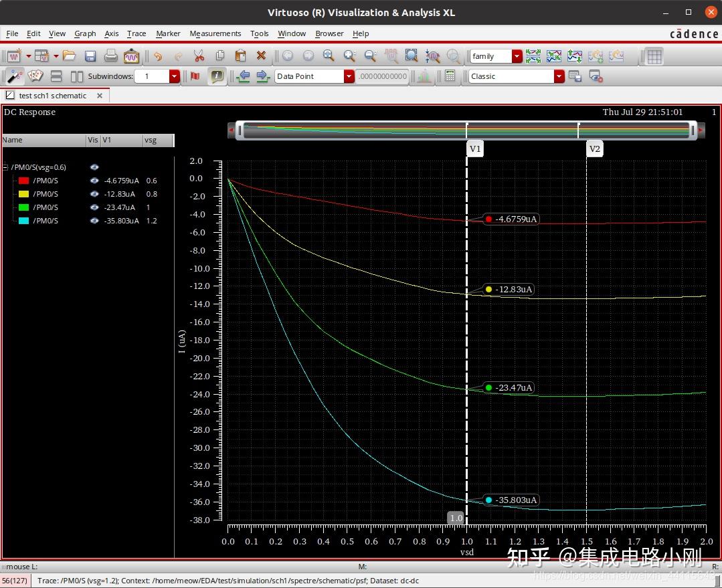This screenshot has width=722, height=588.
Task: Click the green trace color swatch
Action: (x=23, y=207)
